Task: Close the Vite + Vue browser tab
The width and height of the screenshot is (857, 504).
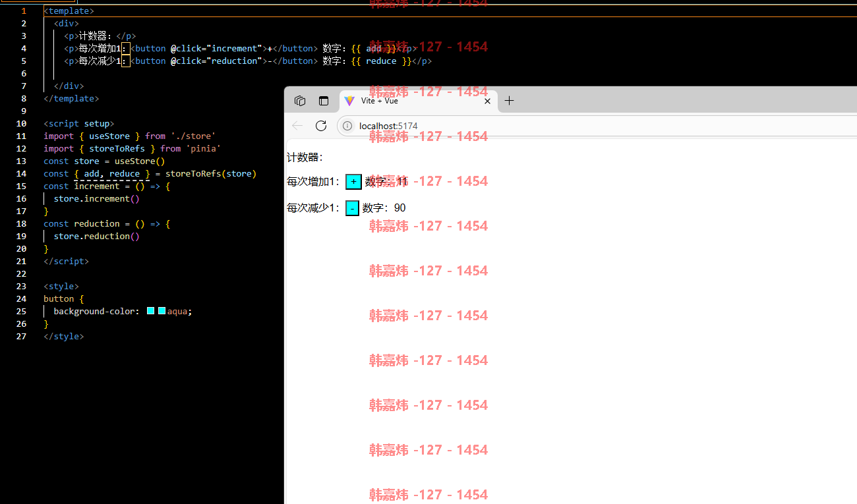Action: 488,101
